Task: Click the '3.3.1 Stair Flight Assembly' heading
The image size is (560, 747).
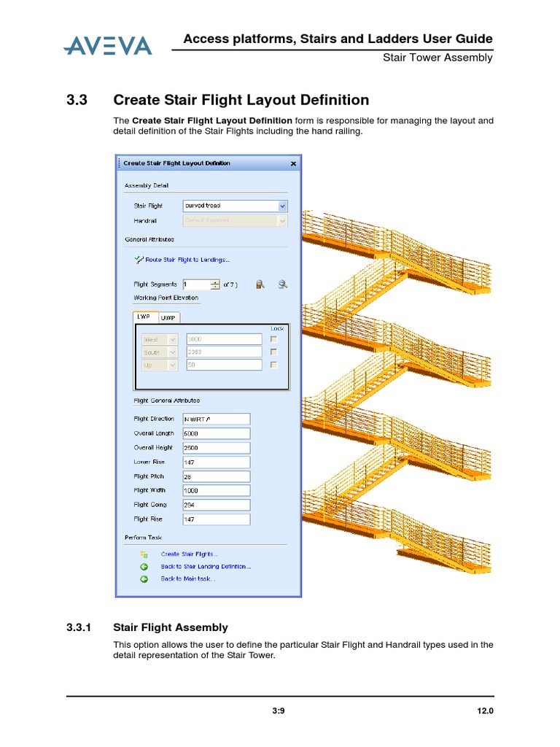Action: 147,627
